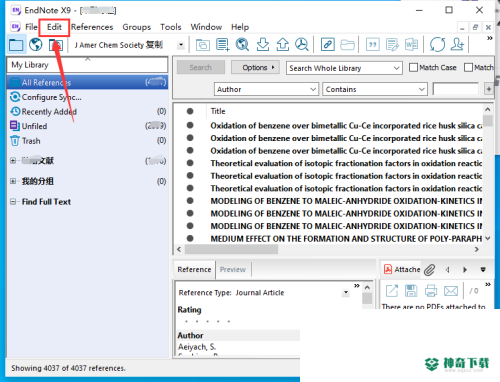
Task: Open the Edit menu
Action: coord(54,27)
